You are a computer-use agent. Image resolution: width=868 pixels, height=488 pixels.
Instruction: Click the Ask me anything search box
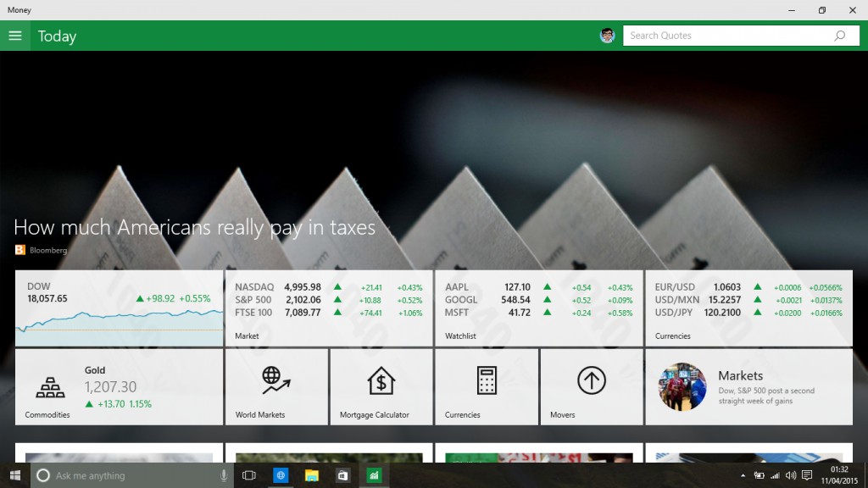click(x=133, y=475)
